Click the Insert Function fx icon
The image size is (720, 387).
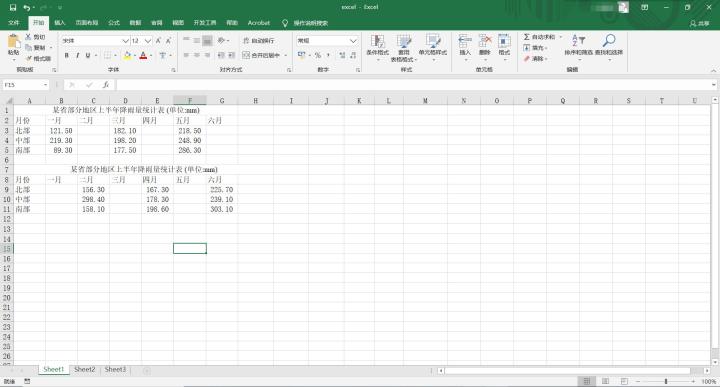pyautogui.click(x=106, y=85)
